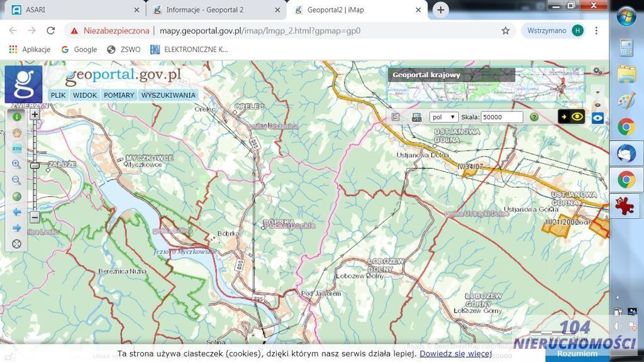644x362 pixels.
Task: Open the Thunderbird taskbar icon
Action: 626,153
